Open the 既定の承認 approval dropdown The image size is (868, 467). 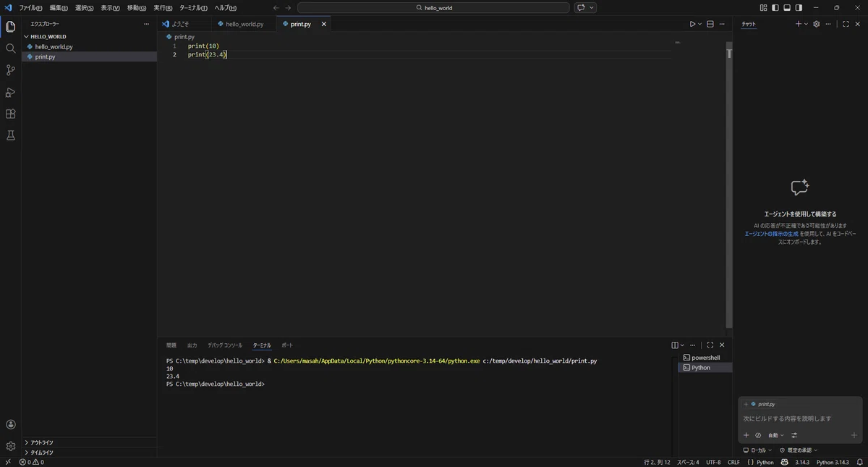799,450
